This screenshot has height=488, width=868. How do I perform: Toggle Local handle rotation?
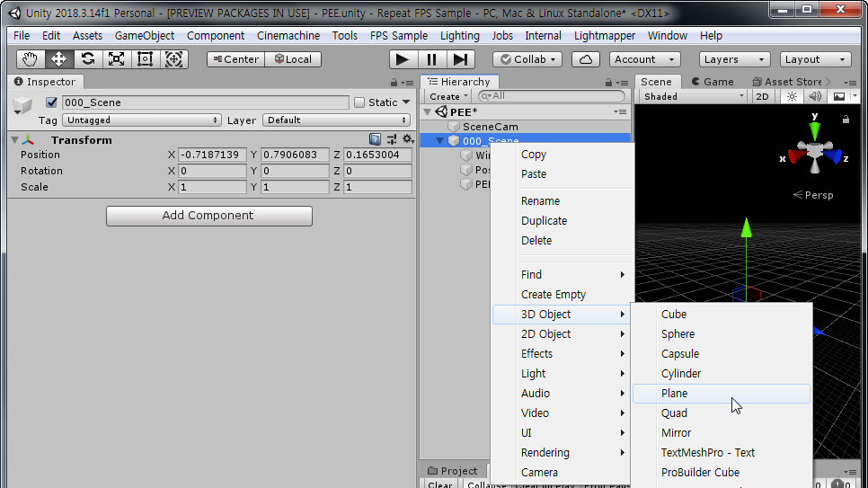point(294,59)
